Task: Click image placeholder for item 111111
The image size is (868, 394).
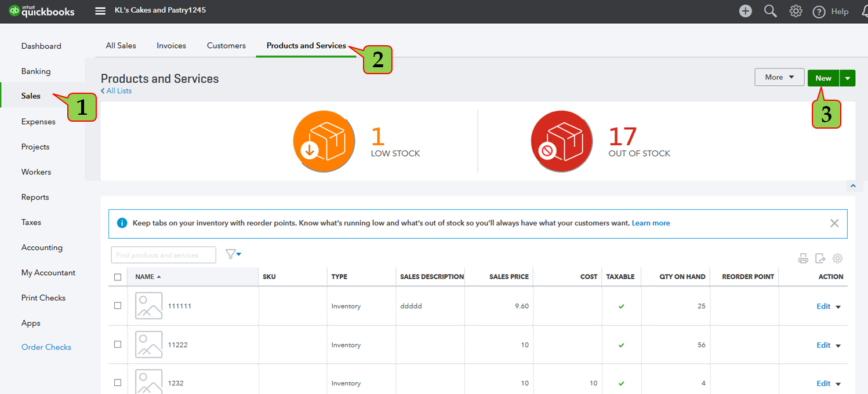Action: coord(149,306)
